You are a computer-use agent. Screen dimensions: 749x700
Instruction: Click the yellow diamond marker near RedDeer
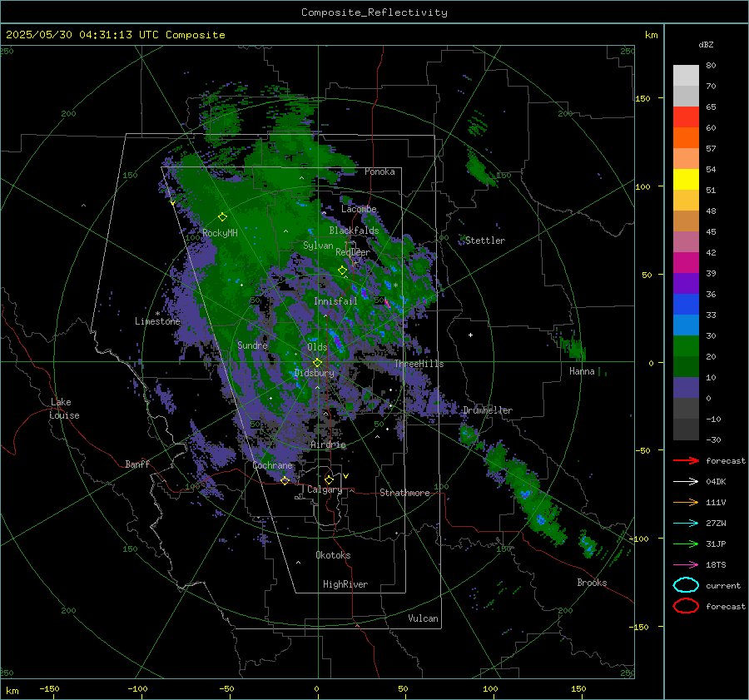342,270
